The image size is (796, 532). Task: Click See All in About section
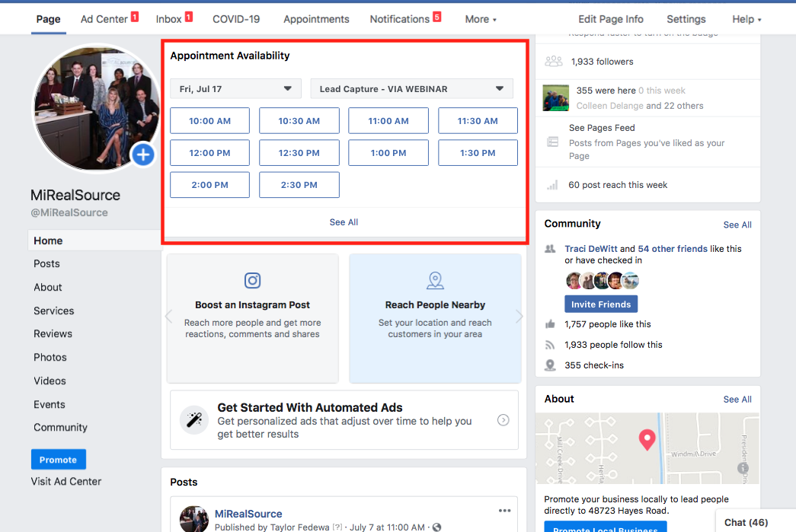click(737, 399)
